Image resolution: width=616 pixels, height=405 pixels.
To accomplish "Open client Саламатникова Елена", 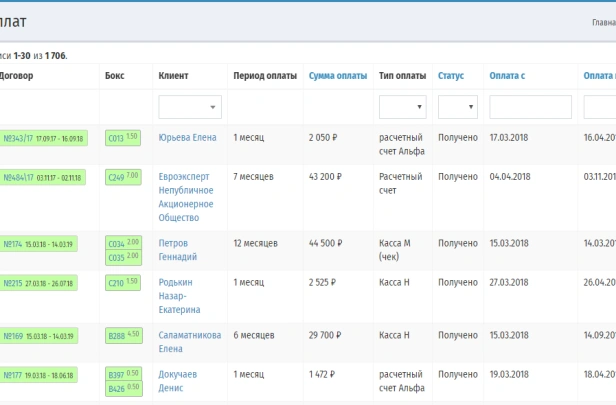I will coord(189,342).
